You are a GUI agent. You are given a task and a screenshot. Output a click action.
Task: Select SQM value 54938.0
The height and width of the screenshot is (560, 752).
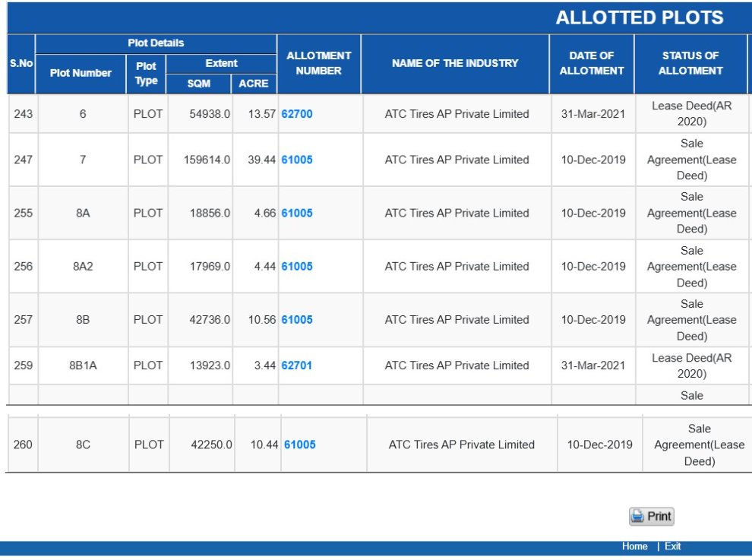click(210, 114)
